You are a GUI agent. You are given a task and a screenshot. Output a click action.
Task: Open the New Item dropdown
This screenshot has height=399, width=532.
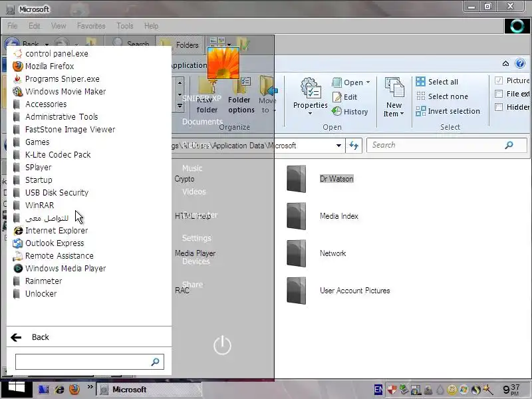[394, 97]
